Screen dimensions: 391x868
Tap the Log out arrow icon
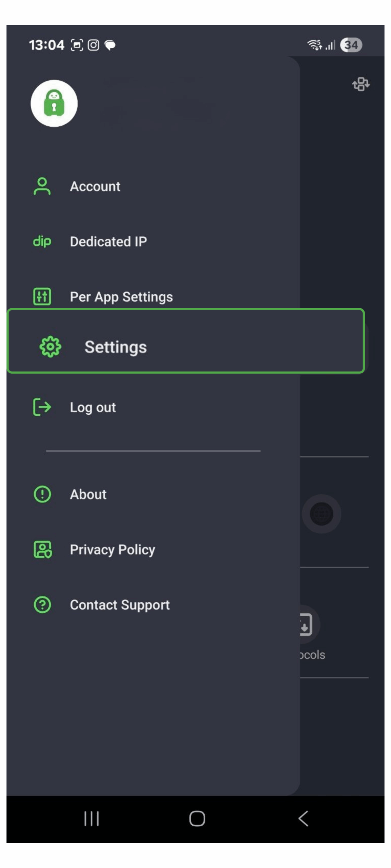click(42, 407)
